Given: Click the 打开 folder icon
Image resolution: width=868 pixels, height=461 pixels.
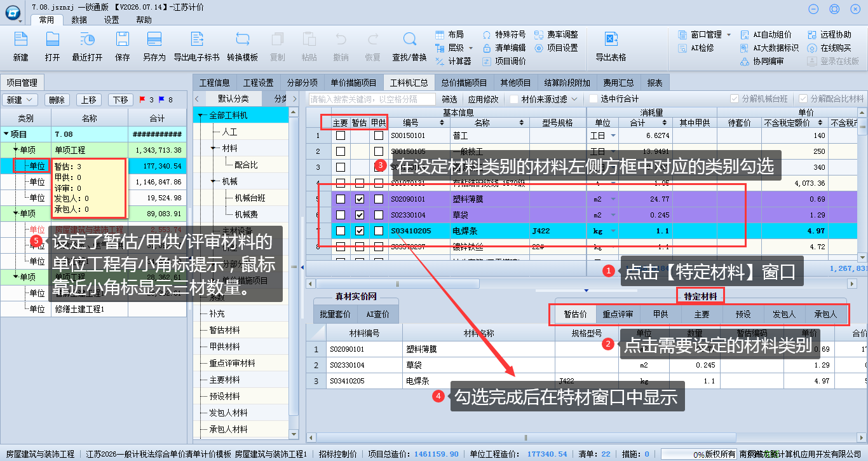Looking at the screenshot, I should (53, 39).
